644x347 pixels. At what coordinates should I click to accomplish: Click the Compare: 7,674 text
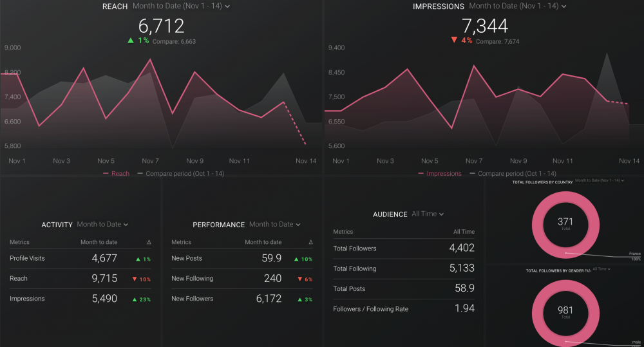(x=497, y=41)
